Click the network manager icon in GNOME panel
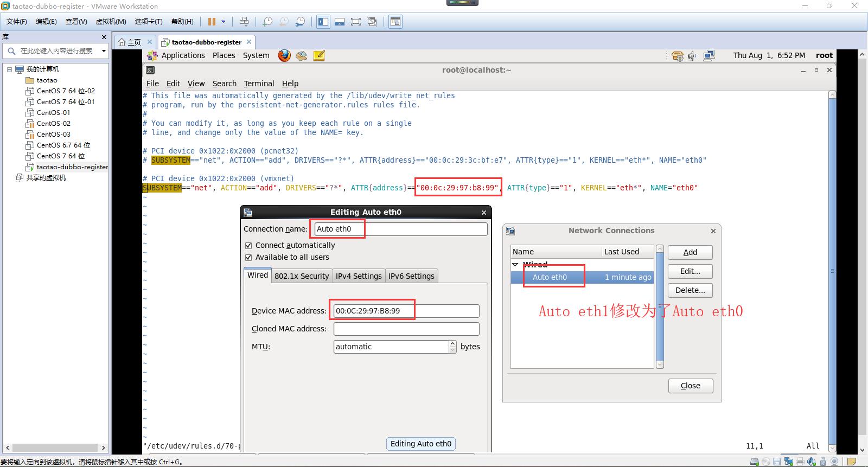 [x=709, y=55]
